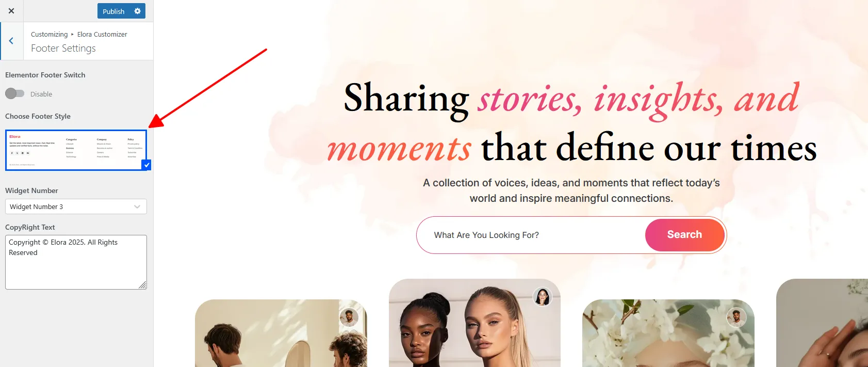
Task: Open the Widget Number 3 dropdown
Action: pyautogui.click(x=76, y=206)
